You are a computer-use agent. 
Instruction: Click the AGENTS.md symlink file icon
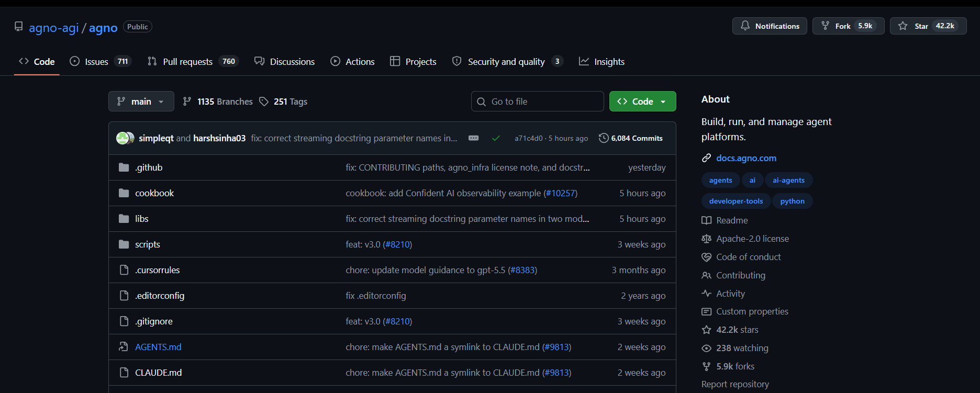pyautogui.click(x=124, y=347)
